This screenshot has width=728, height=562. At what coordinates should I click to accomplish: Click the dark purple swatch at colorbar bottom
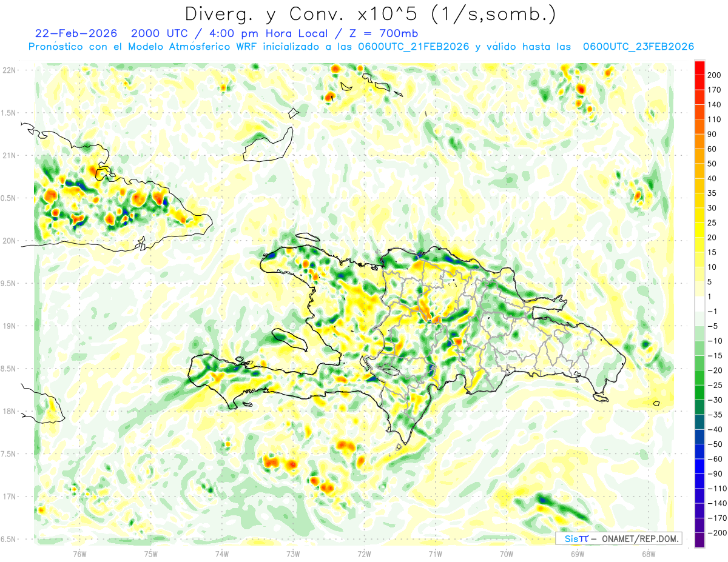tap(699, 540)
